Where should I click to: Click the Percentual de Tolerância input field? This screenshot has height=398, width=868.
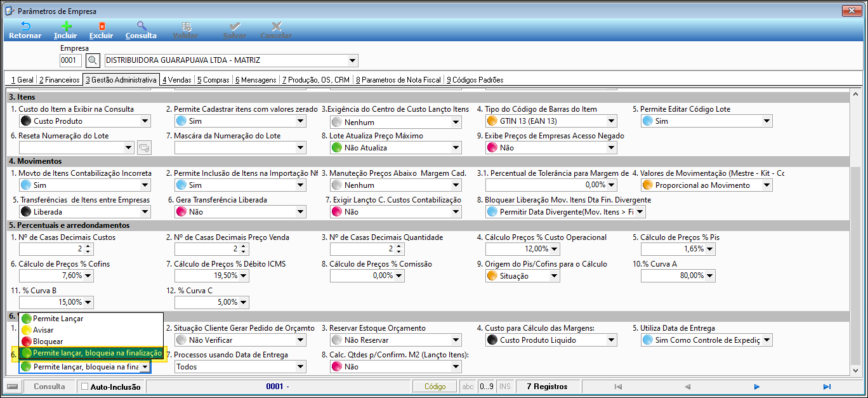(x=544, y=185)
